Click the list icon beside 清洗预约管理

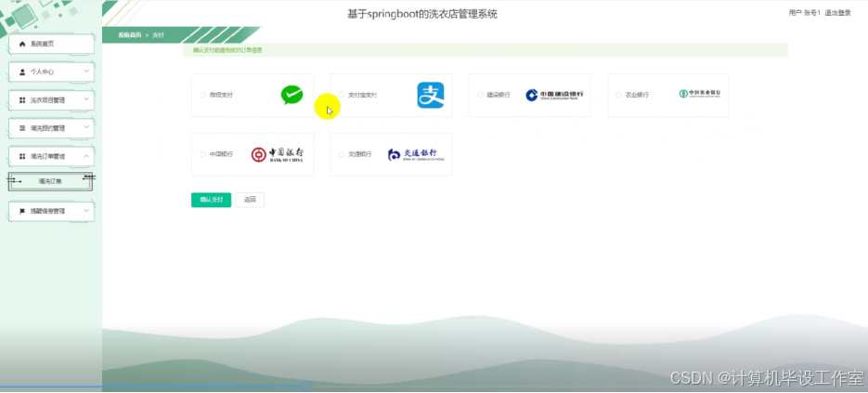(22, 128)
